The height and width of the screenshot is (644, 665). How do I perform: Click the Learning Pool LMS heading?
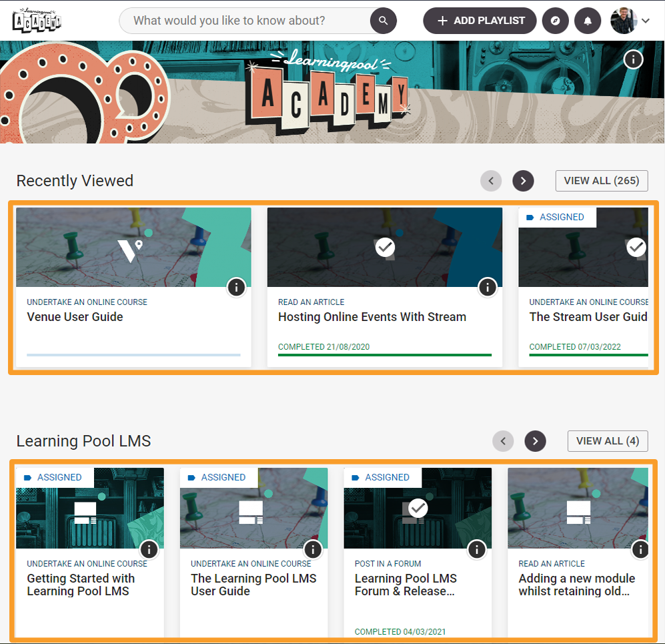coord(83,441)
